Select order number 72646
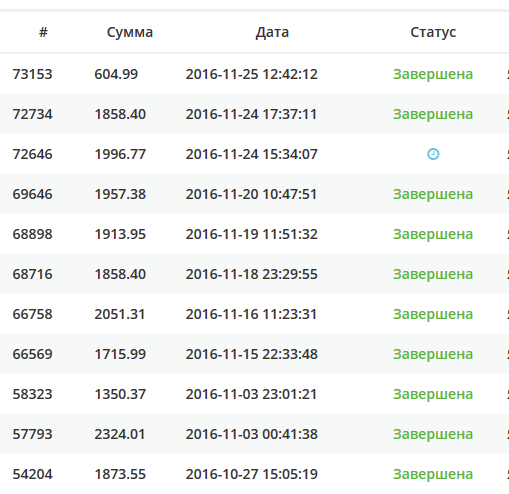509x494 pixels. point(32,154)
